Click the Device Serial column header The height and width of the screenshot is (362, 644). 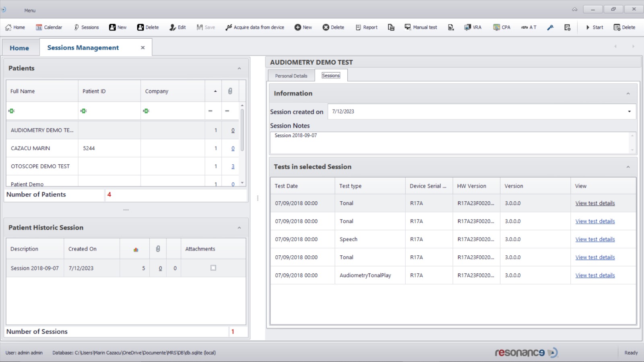tap(429, 186)
